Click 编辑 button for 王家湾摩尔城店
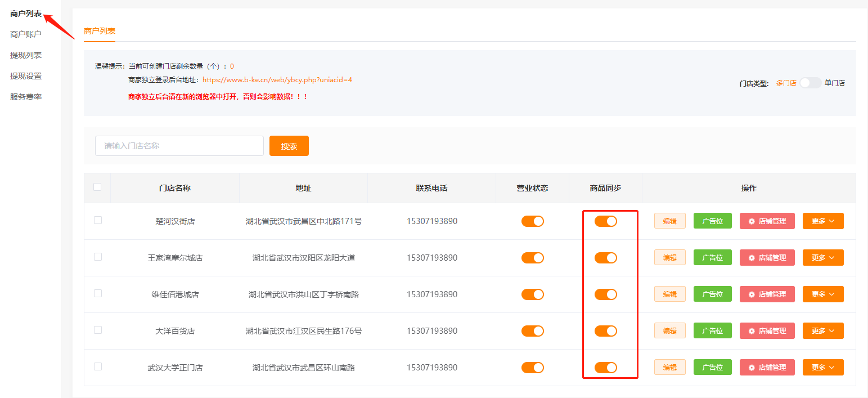 point(669,258)
